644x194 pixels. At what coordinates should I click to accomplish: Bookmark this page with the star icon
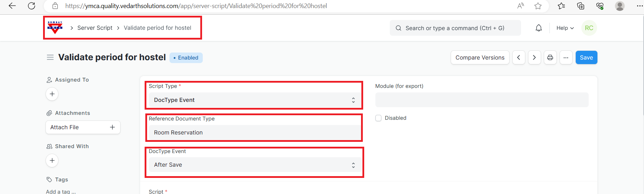(538, 6)
